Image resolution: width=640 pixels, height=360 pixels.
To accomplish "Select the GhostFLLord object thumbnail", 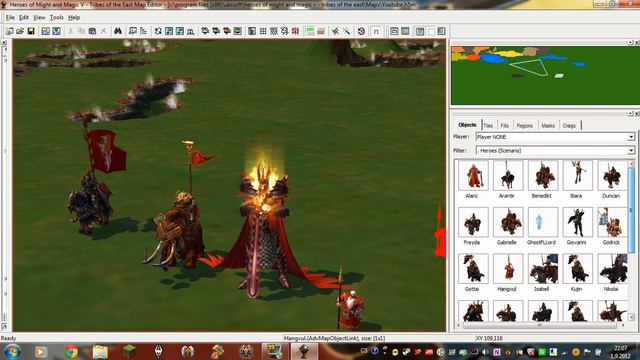I will 542,222.
